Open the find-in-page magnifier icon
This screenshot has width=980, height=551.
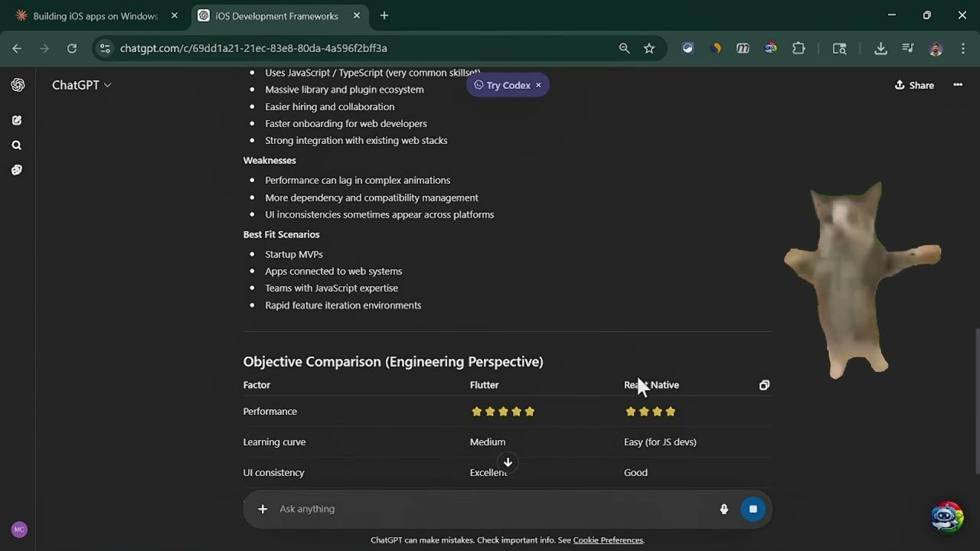(x=624, y=47)
